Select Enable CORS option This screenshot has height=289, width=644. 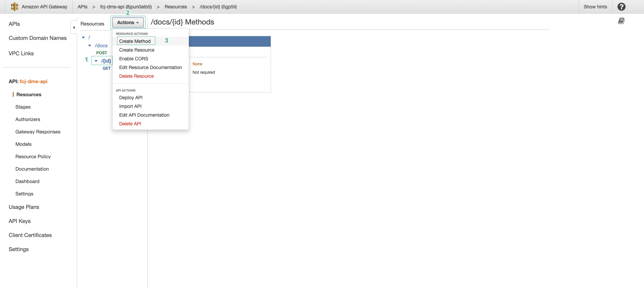[x=133, y=59]
